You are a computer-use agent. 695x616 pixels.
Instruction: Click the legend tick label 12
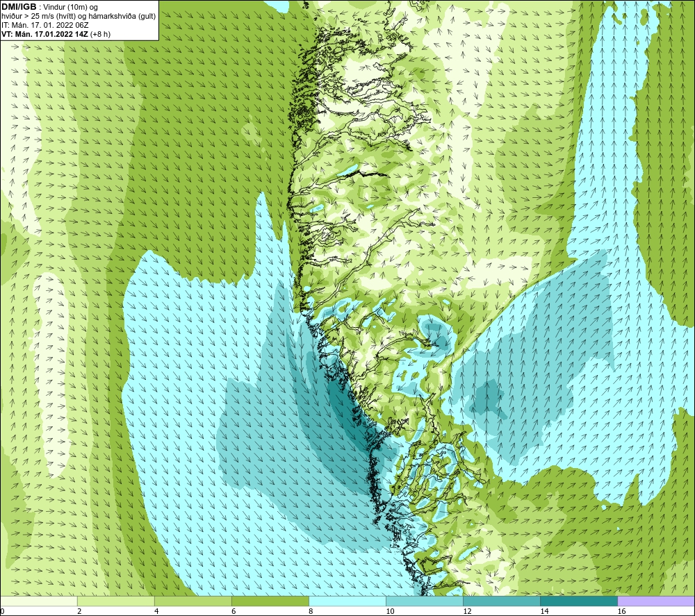(467, 611)
